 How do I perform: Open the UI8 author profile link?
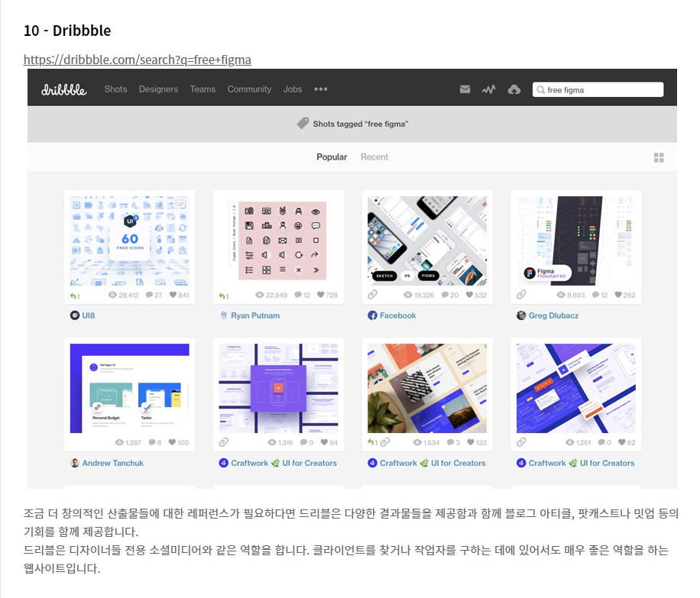click(89, 315)
